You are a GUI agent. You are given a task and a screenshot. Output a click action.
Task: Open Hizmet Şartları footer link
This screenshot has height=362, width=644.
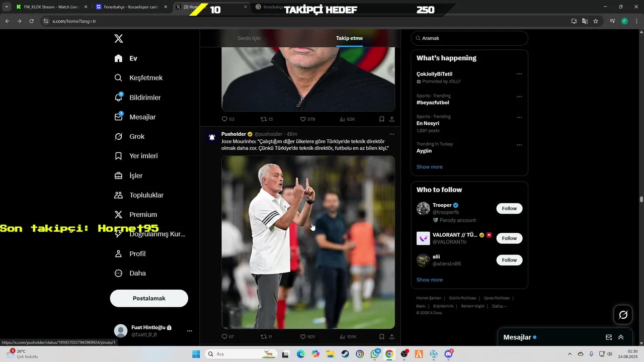click(x=429, y=298)
